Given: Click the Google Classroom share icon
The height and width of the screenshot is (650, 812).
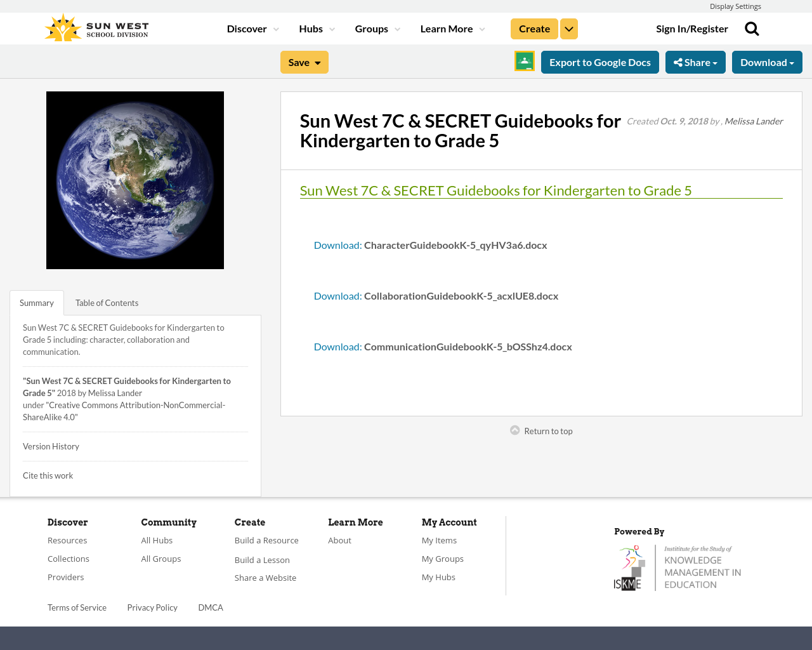Looking at the screenshot, I should pos(523,61).
